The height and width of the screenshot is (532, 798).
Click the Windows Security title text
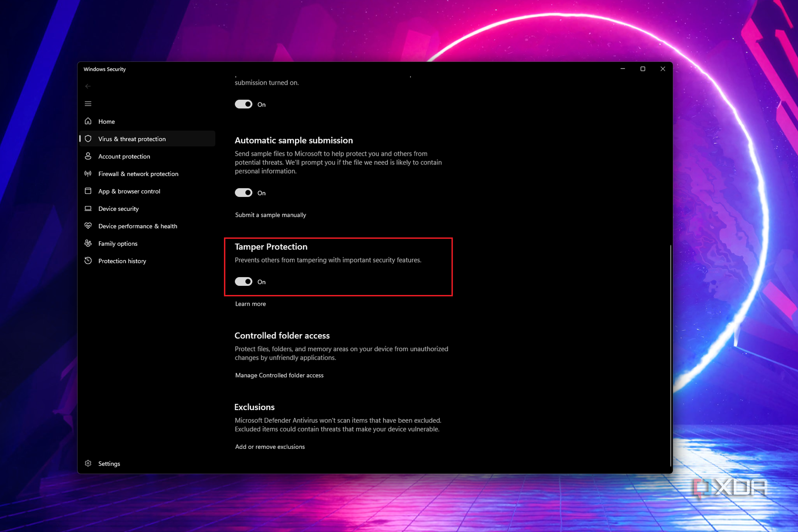[x=104, y=69]
